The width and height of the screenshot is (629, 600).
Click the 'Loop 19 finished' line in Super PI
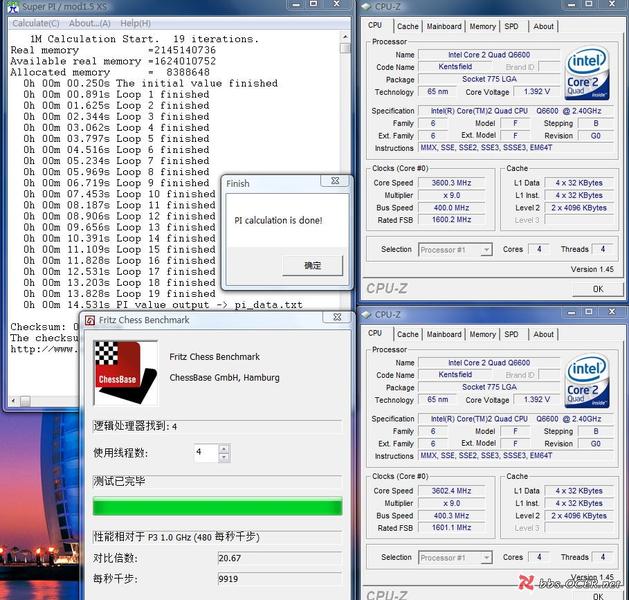pyautogui.click(x=119, y=294)
